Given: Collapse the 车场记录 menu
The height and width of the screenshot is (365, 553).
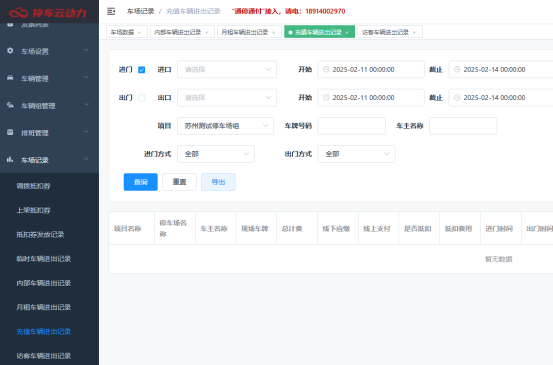Looking at the screenshot, I should click(49, 159).
